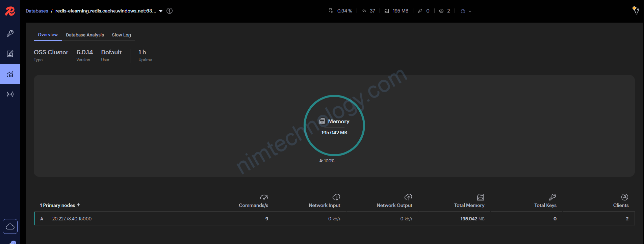The height and width of the screenshot is (244, 644).
Task: Open the Pub/Sub broadcast icon in sidebar
Action: pyautogui.click(x=10, y=94)
